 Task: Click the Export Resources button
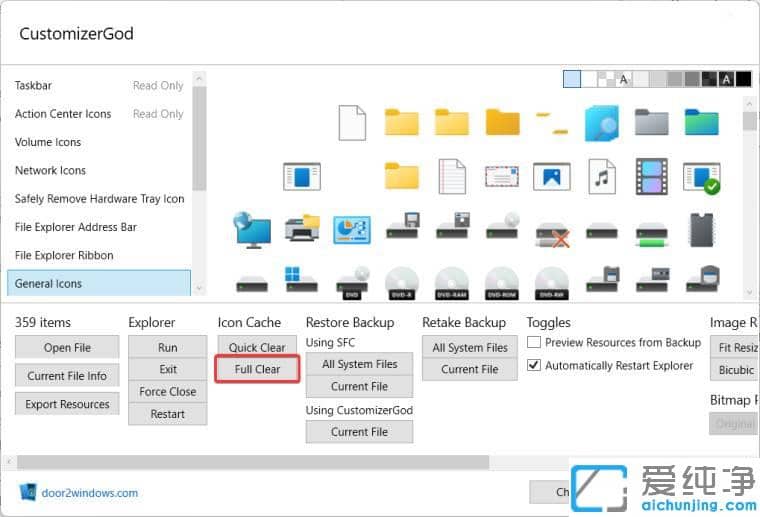tap(67, 404)
